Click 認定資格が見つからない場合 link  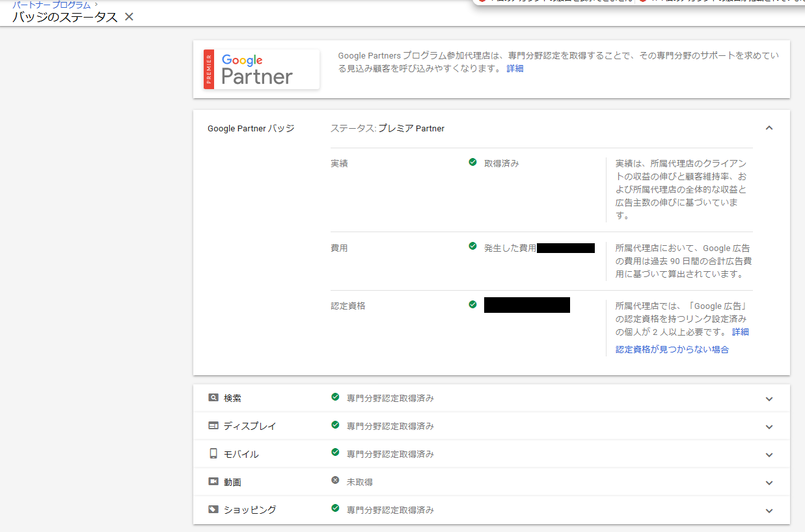pyautogui.click(x=672, y=349)
